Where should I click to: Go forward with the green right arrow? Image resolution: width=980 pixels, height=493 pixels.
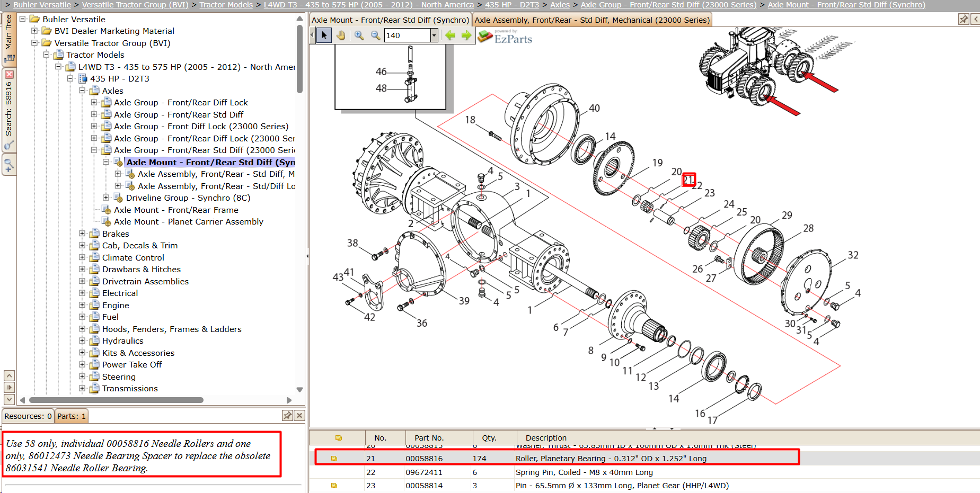click(x=466, y=35)
